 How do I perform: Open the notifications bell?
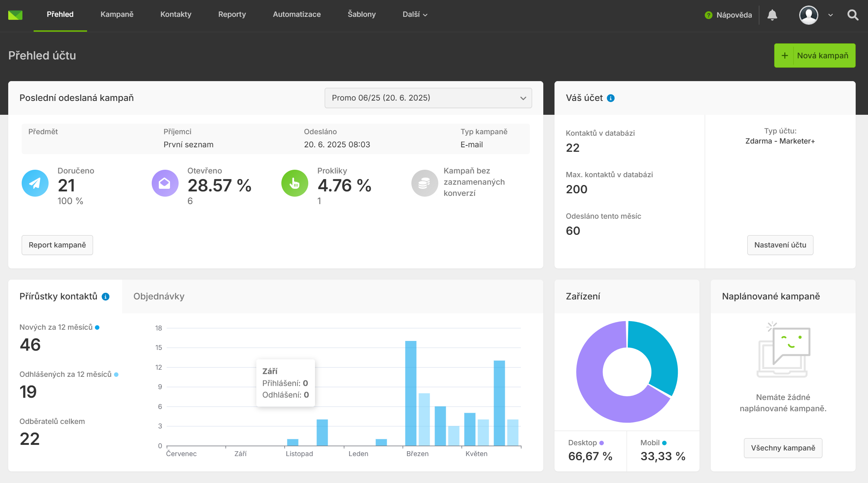(772, 15)
